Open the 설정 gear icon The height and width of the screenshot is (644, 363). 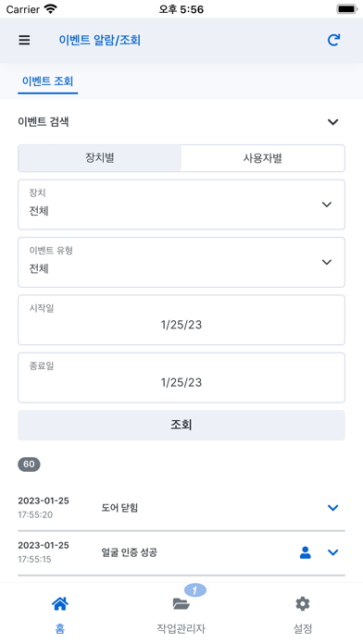click(x=303, y=603)
